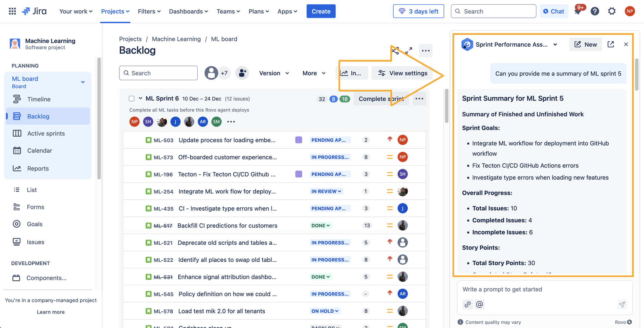The width and height of the screenshot is (644, 328).
Task: Open Reports in sidebar
Action: coord(48,168)
